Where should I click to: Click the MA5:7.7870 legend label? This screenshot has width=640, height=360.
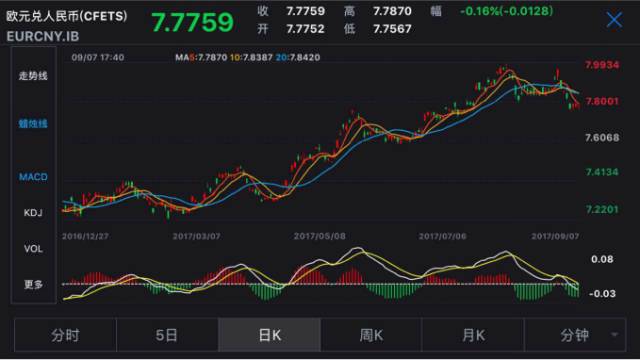pos(201,58)
